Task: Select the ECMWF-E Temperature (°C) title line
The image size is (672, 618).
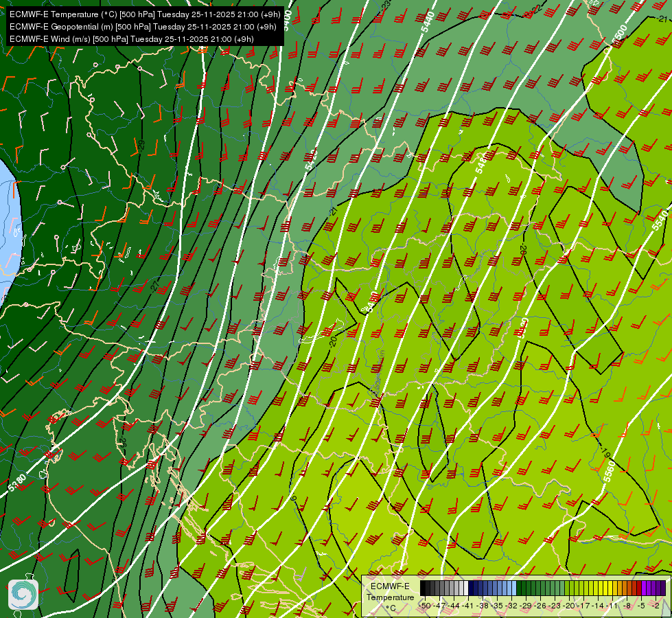Action: coord(145,14)
